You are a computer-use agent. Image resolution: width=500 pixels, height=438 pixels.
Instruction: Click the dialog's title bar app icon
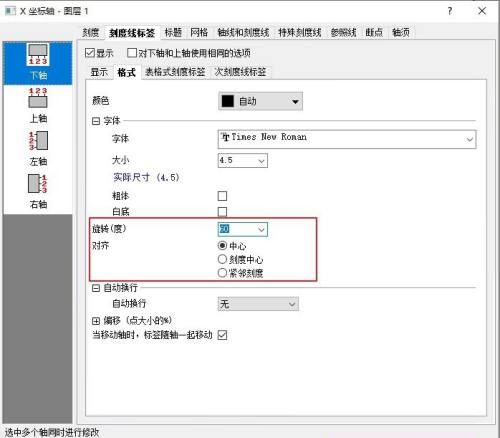[10, 11]
